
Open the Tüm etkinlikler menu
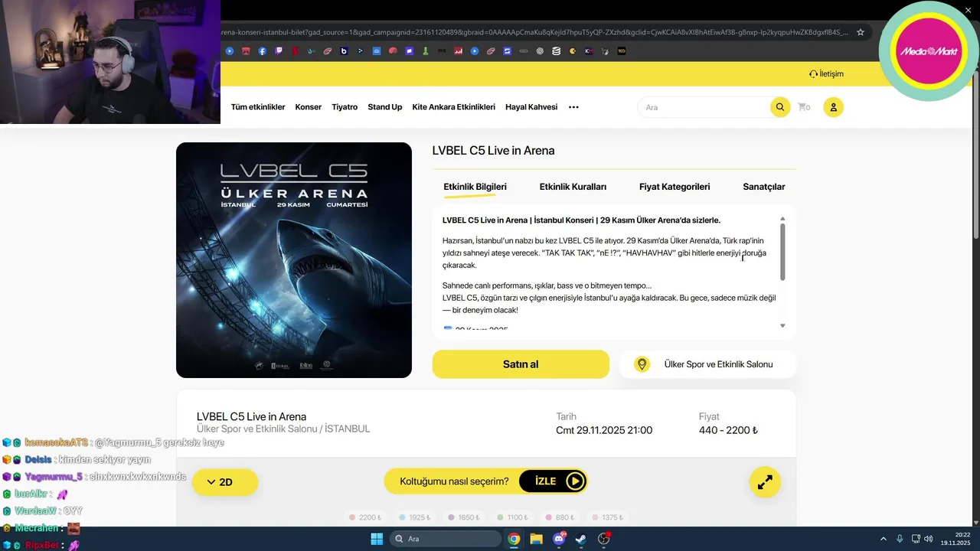(258, 107)
